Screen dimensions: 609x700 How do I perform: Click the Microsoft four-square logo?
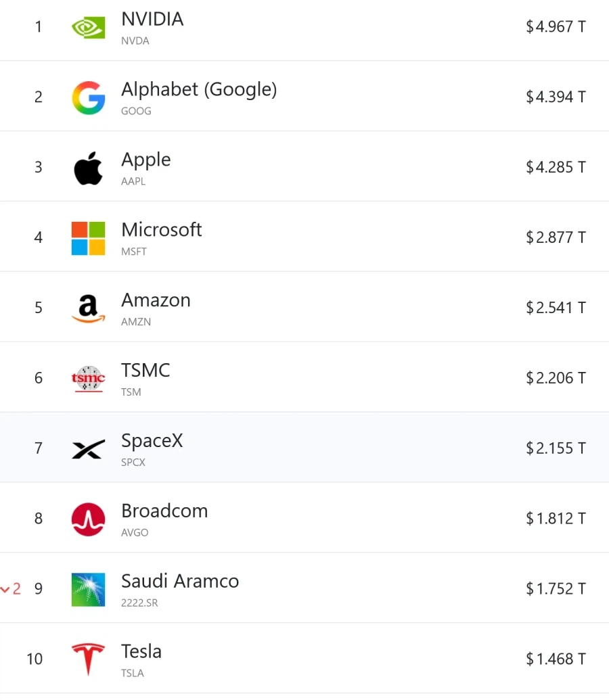pos(88,238)
